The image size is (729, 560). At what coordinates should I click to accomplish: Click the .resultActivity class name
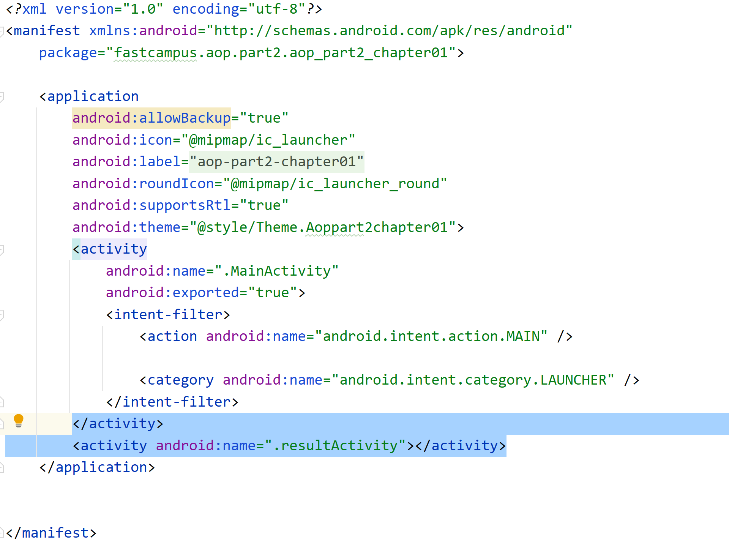coord(335,445)
